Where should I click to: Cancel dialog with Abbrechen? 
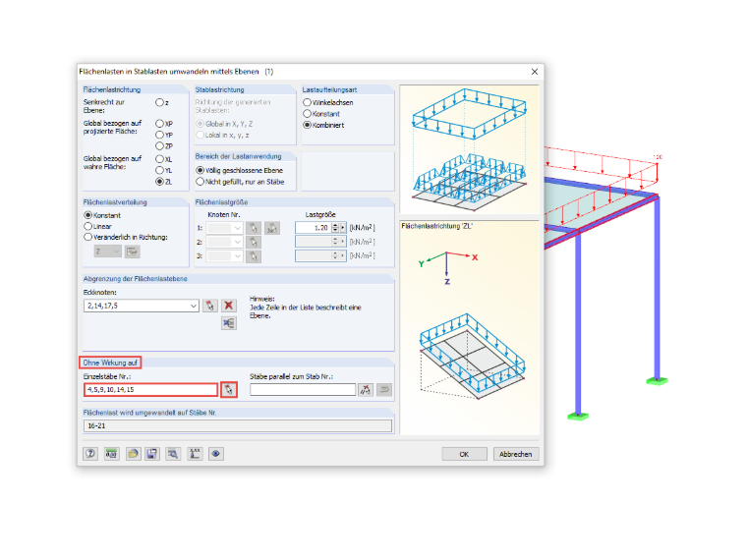(516, 454)
